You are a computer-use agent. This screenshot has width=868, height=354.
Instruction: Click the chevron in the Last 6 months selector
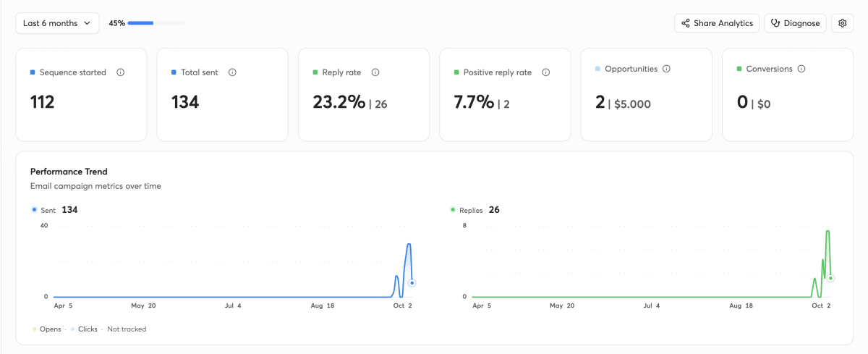[88, 23]
